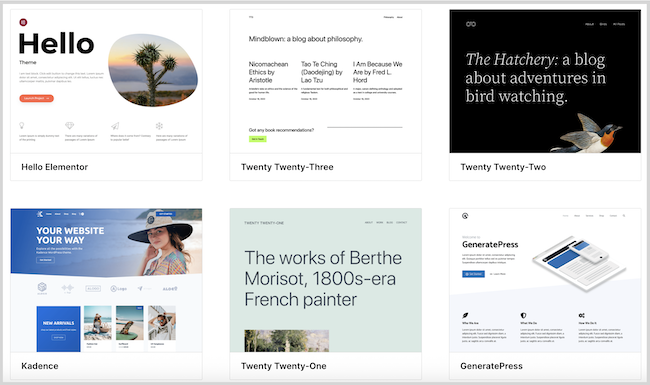This screenshot has width=650, height=385.
Task: Select the "GeneratePress" theme name label
Action: [x=491, y=366]
